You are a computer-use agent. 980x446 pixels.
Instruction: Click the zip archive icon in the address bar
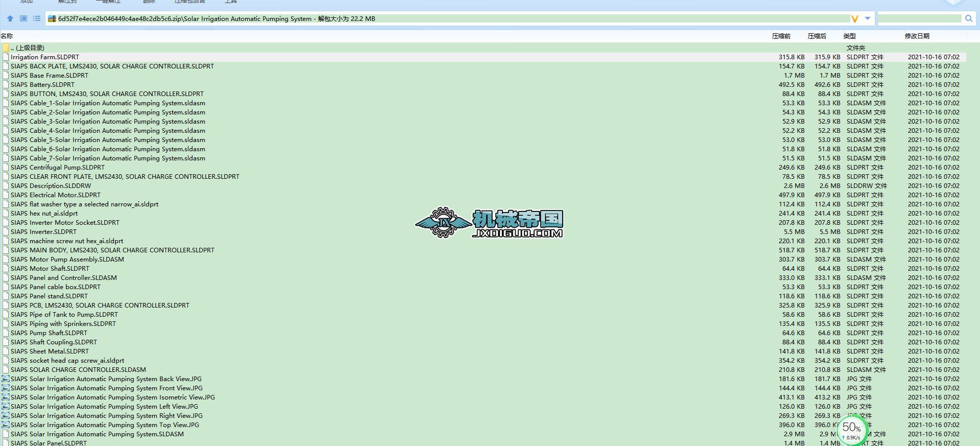[52, 19]
